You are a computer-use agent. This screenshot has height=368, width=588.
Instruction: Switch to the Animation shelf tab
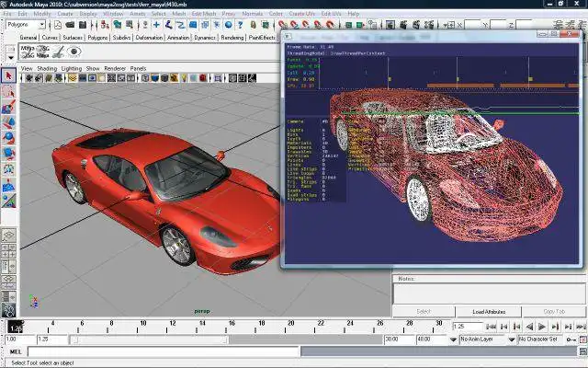pyautogui.click(x=177, y=38)
